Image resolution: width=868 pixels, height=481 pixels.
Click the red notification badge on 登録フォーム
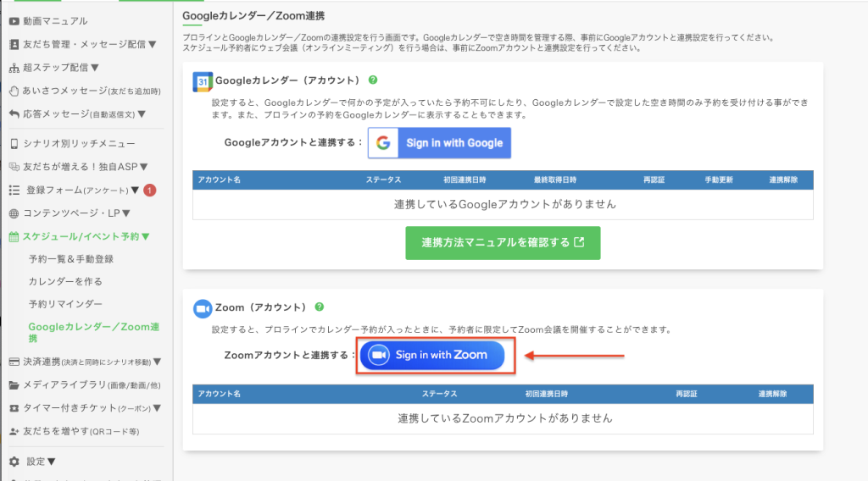click(149, 191)
